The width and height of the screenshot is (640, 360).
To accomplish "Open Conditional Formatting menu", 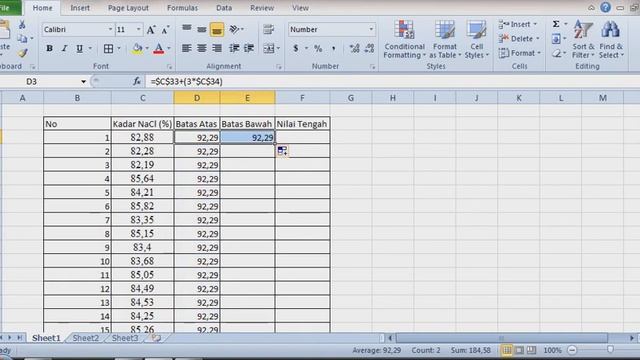I will (x=404, y=40).
